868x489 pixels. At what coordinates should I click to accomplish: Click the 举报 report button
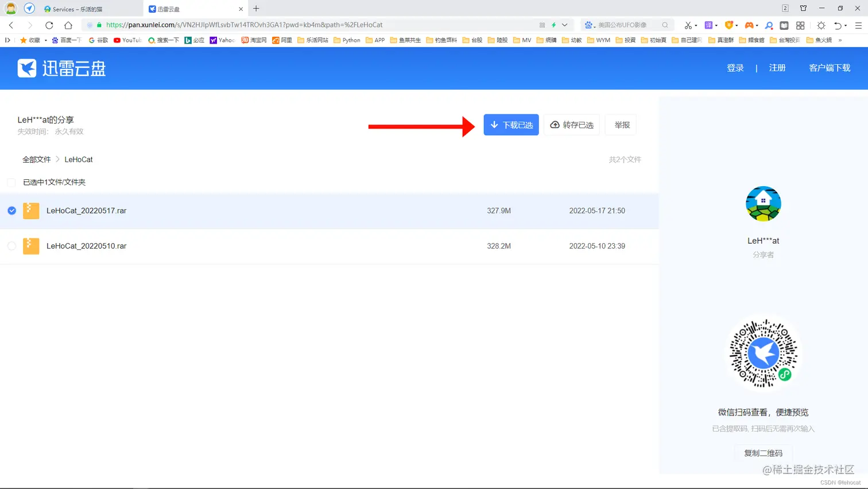click(x=621, y=125)
